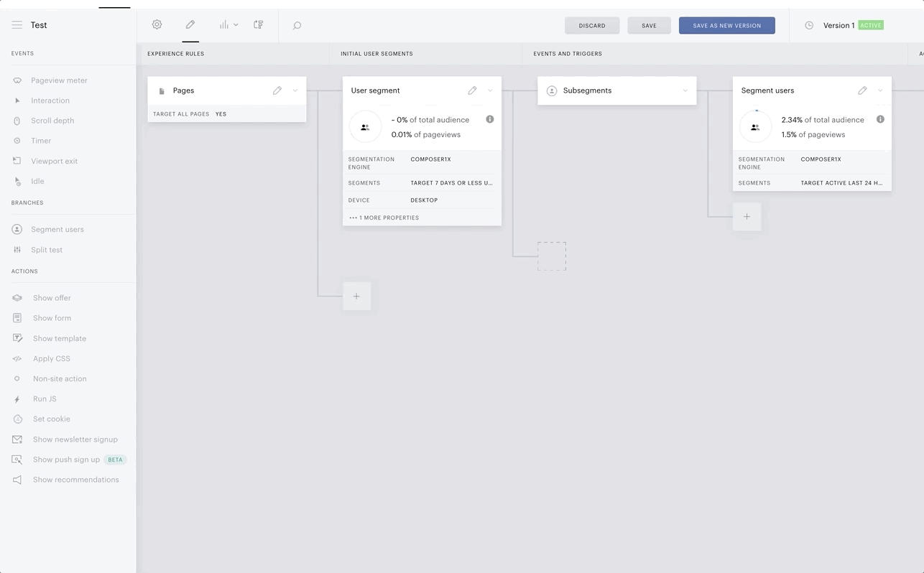Screen dimensions: 924x573
Task: Expand the reports chart dropdown arrow
Action: point(236,25)
